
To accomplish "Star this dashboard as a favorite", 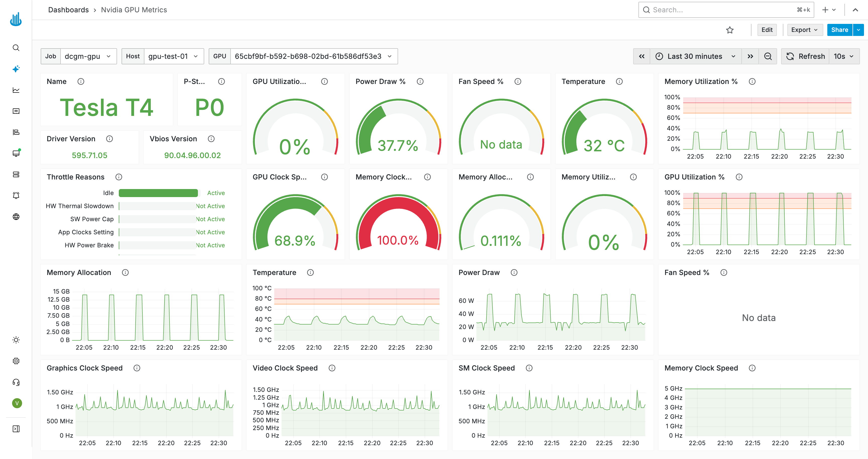I will pyautogui.click(x=730, y=30).
